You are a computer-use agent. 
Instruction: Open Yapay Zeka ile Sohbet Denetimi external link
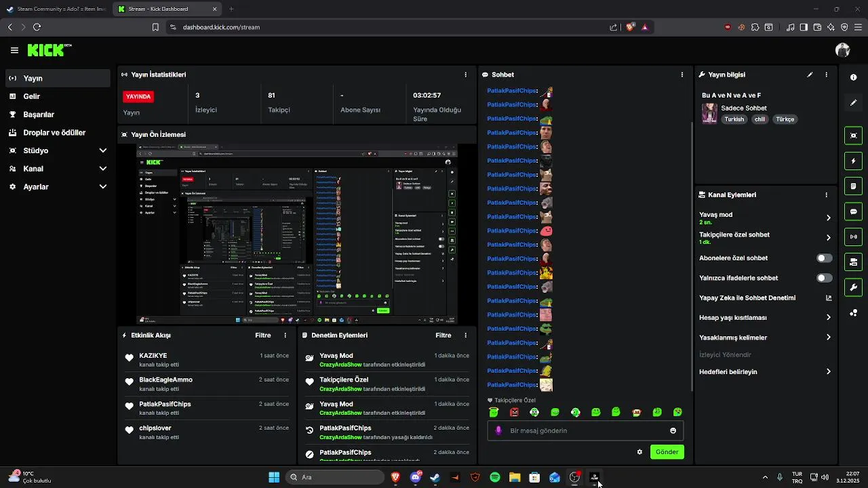point(829,298)
